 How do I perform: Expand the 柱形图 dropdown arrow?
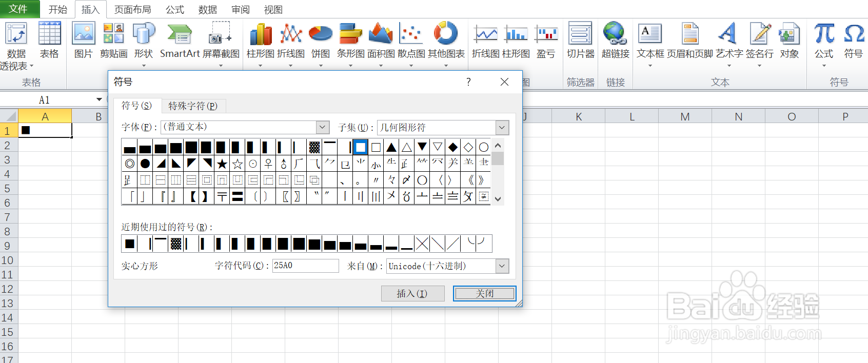pyautogui.click(x=261, y=66)
